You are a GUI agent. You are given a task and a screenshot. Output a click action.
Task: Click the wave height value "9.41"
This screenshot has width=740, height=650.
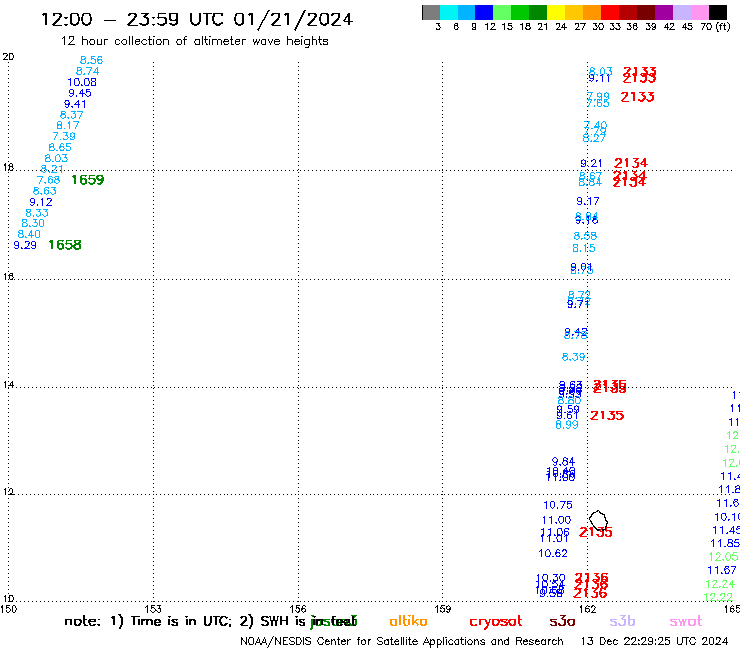[x=75, y=104]
